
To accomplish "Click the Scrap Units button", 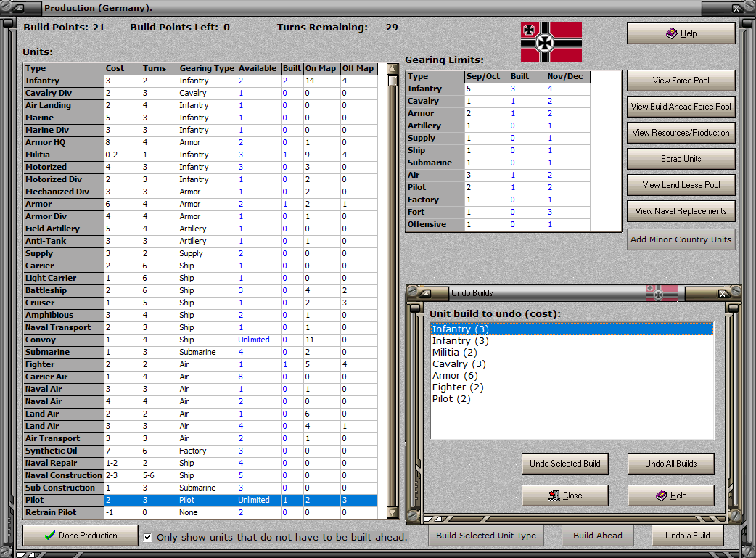I will [681, 159].
